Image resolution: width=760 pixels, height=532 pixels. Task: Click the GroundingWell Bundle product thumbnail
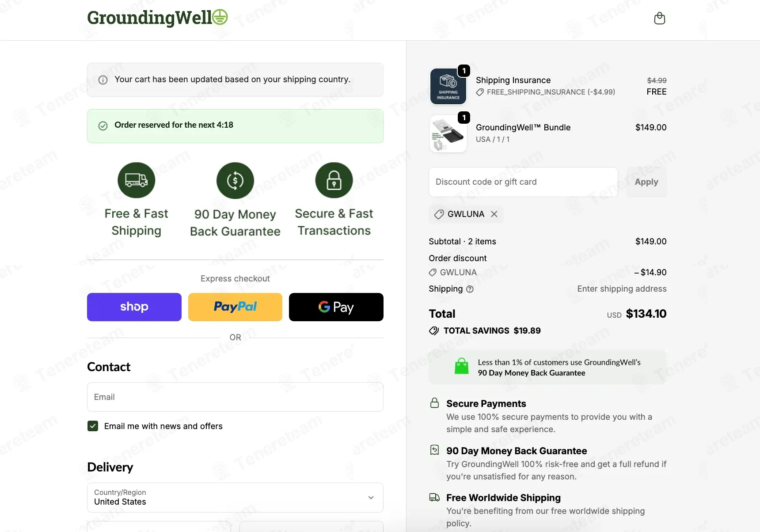[x=448, y=134]
